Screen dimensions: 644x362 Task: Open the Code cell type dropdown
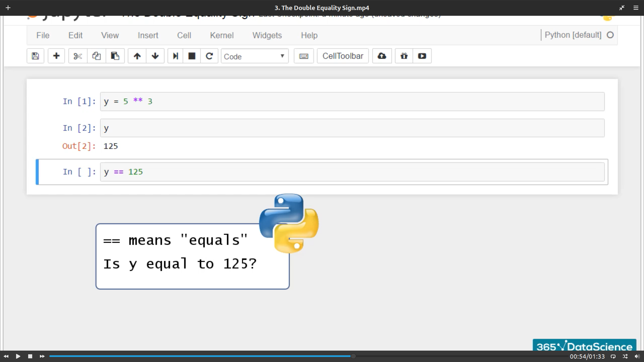point(255,56)
